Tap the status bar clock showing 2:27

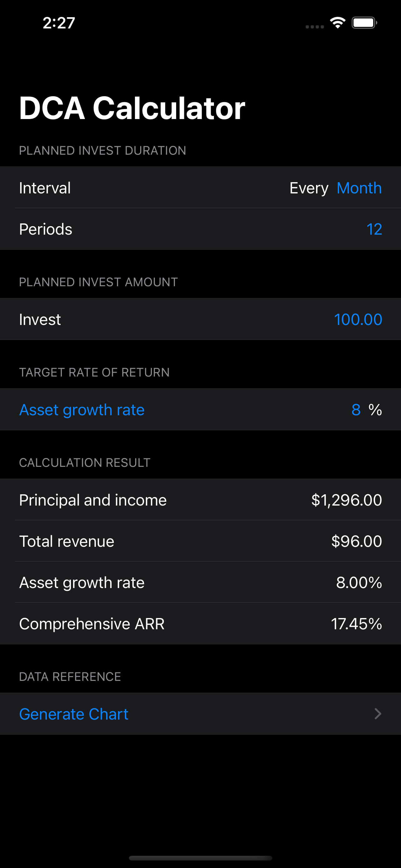point(59,23)
